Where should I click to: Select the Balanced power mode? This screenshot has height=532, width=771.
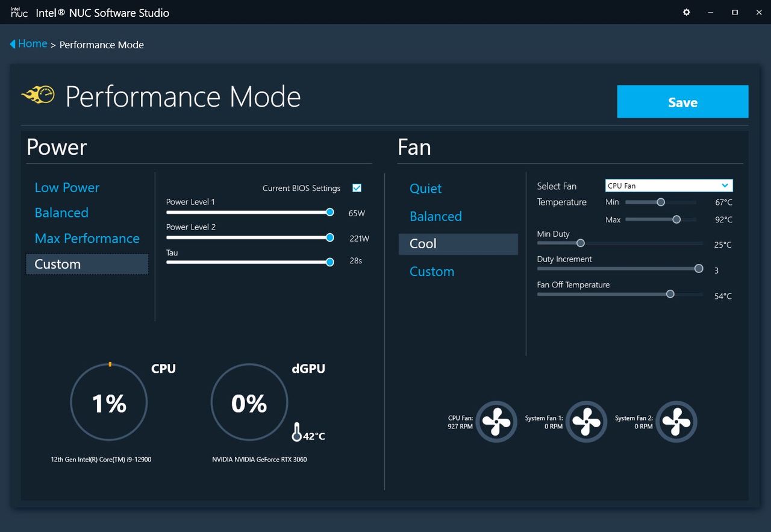pos(61,213)
